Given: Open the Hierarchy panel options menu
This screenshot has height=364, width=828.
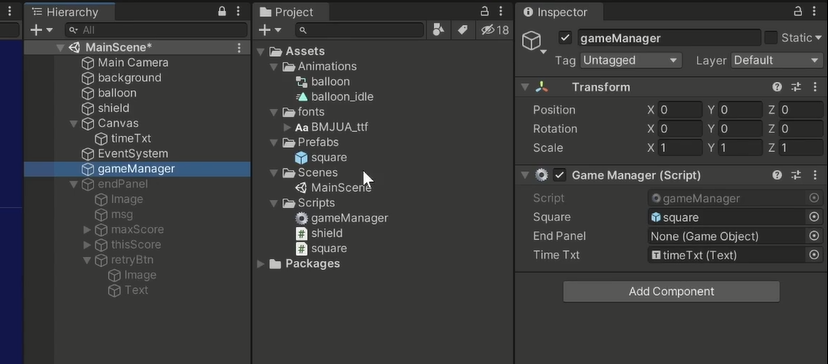Looking at the screenshot, I should click(238, 12).
